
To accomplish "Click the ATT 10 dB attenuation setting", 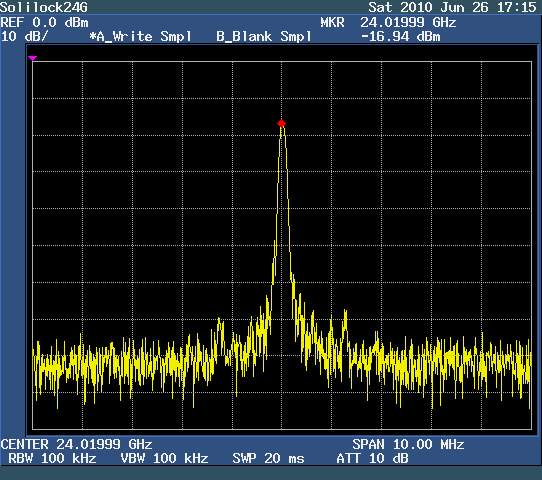I will click(372, 459).
